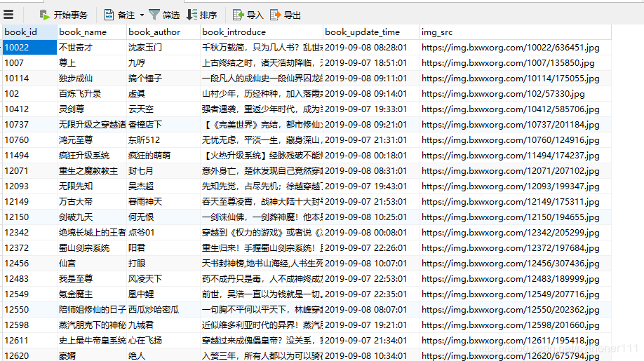644x361 pixels.
Task: Click the book name 重生之魔教教主
Action: (x=88, y=171)
